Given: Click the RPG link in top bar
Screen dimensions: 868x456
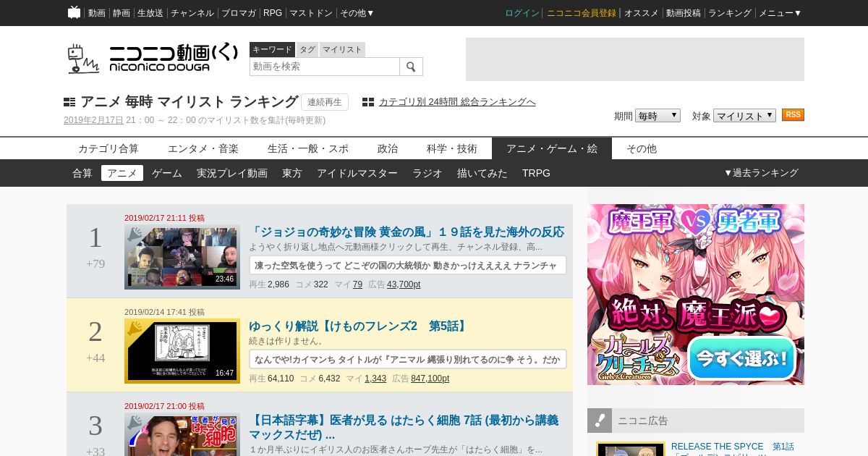Looking at the screenshot, I should 273,13.
